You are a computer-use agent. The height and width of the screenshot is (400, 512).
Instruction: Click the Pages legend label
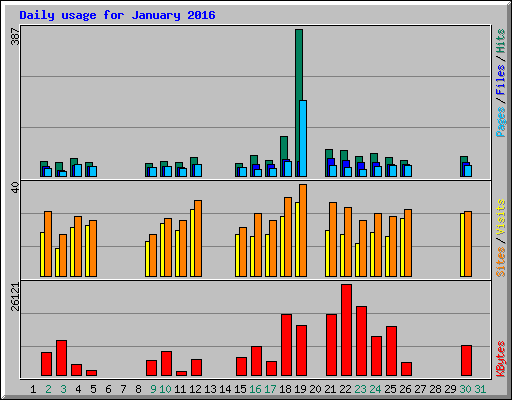(x=500, y=122)
